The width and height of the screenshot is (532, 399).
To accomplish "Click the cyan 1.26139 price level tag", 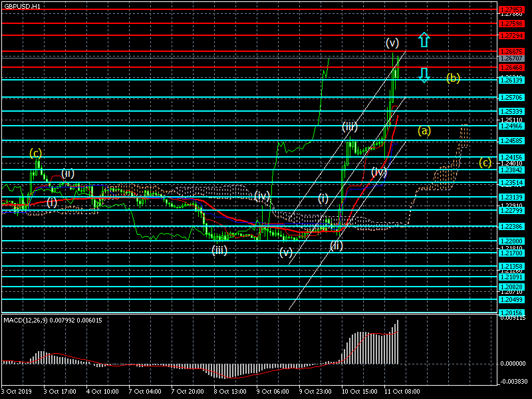I will (511, 80).
